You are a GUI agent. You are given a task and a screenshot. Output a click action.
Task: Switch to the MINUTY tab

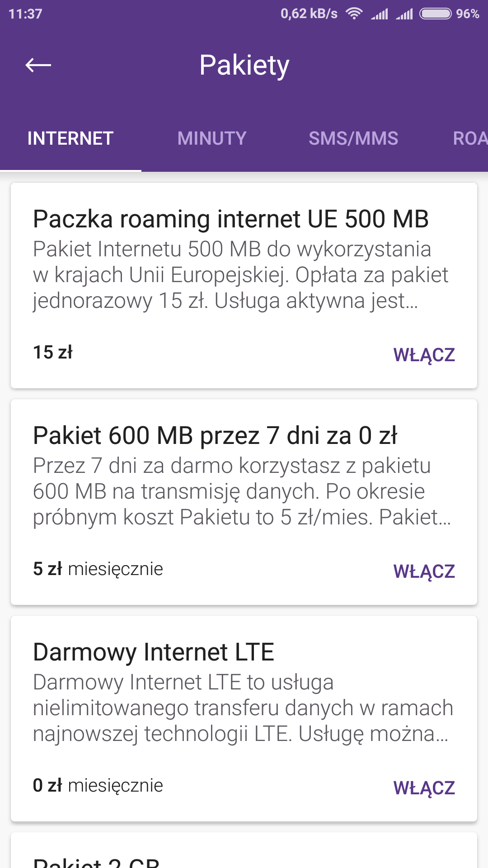212,138
